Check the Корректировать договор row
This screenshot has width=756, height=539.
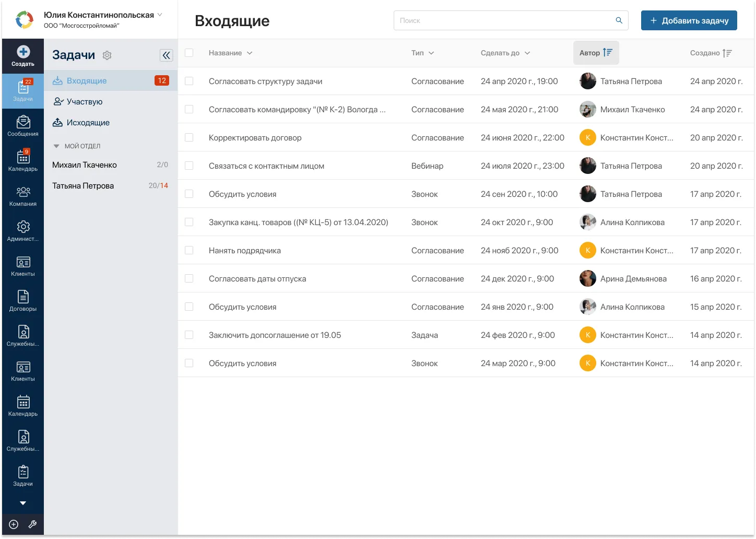[x=189, y=137]
